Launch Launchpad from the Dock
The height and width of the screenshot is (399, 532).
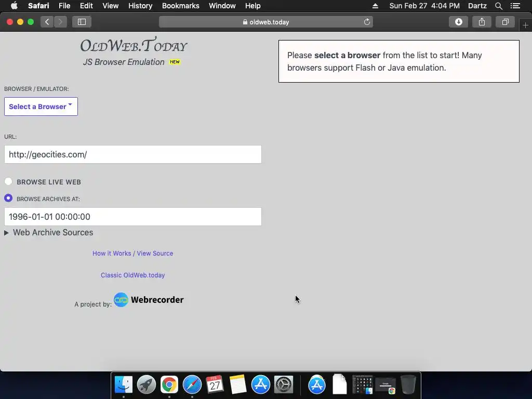pyautogui.click(x=146, y=385)
